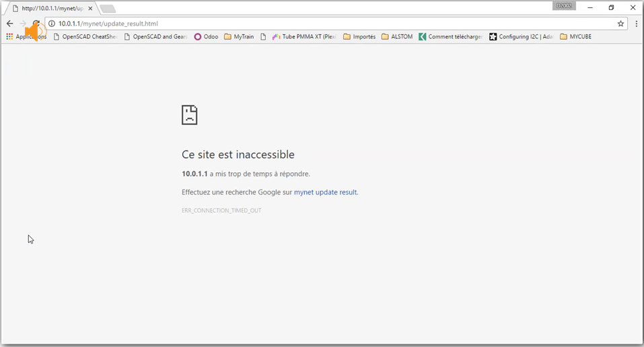Click the bold 10.0.1.1 address text

click(194, 173)
